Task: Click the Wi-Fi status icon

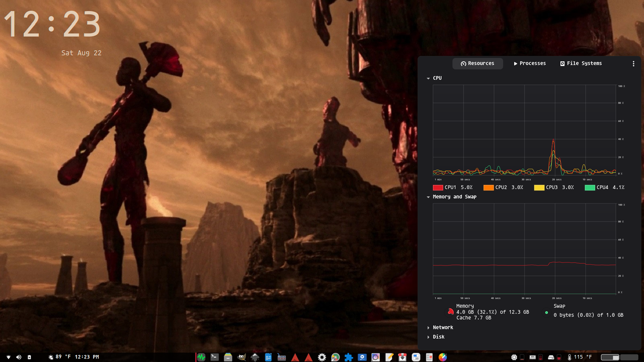Action: pos(9,357)
